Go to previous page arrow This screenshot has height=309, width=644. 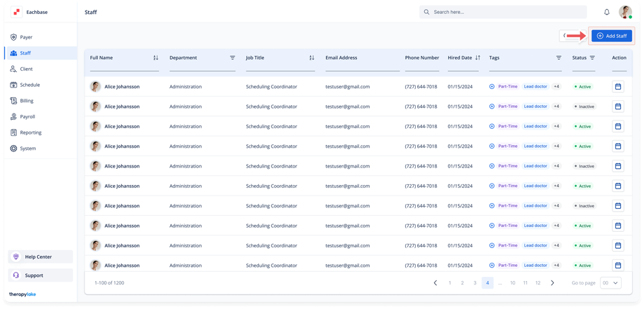click(x=435, y=282)
